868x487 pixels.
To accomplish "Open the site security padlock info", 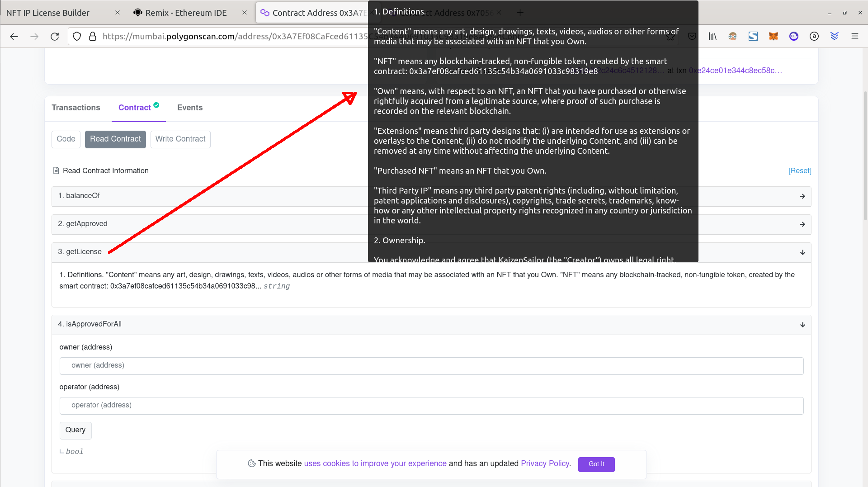I will pyautogui.click(x=93, y=37).
